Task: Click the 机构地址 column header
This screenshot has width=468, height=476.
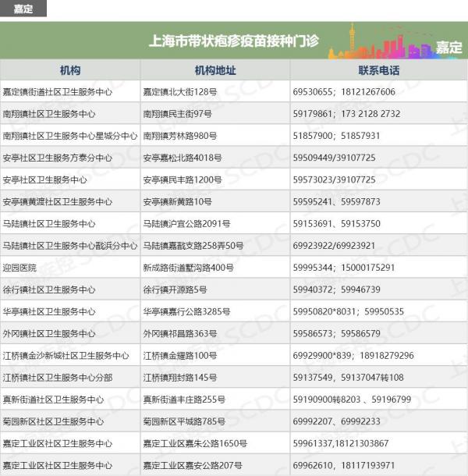Action: [x=215, y=70]
